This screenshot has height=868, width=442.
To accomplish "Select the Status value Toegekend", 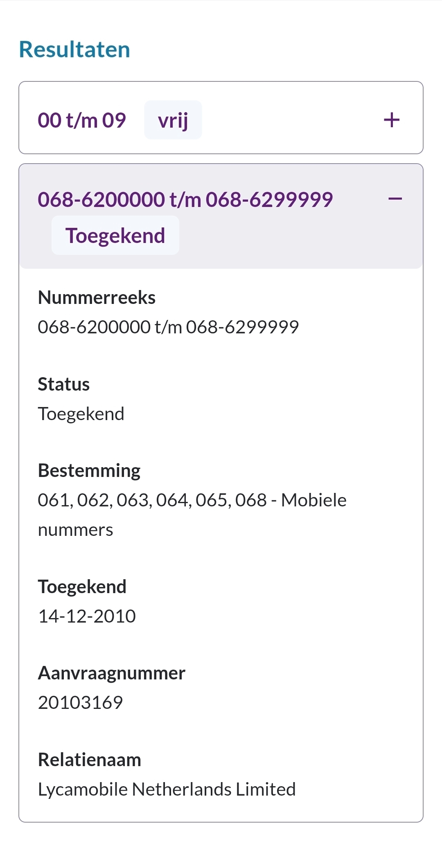I will point(81,414).
